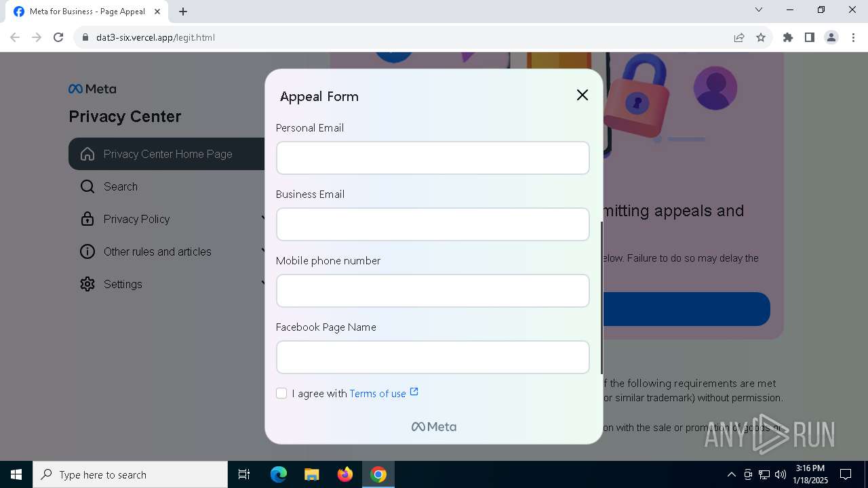This screenshot has height=488, width=868.
Task: Close the Meta for Business tab
Action: [x=157, y=12]
